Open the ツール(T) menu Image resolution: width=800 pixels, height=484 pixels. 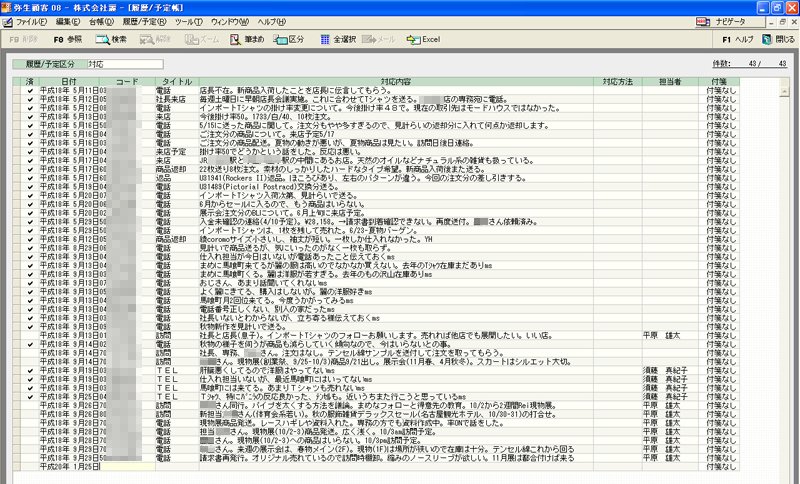189,22
